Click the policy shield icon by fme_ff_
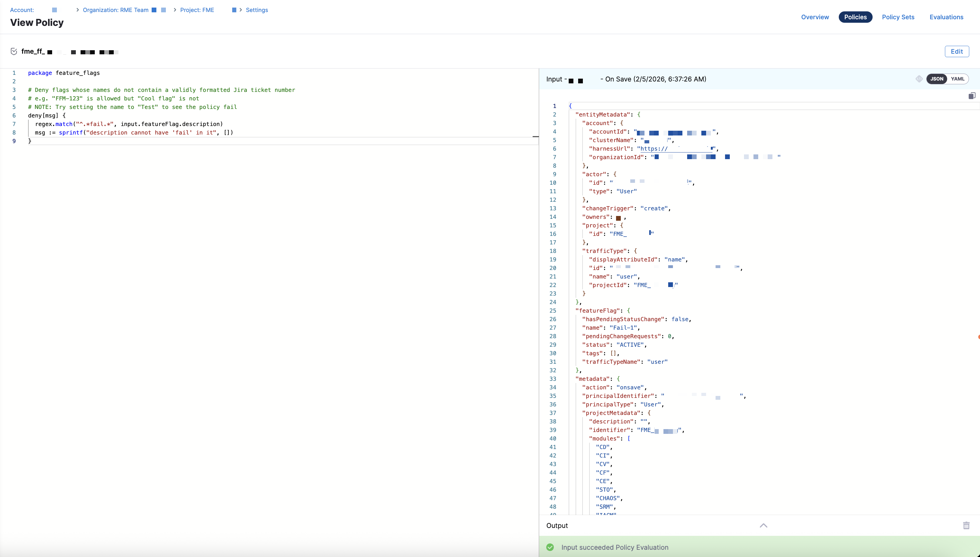The image size is (980, 557). point(14,52)
